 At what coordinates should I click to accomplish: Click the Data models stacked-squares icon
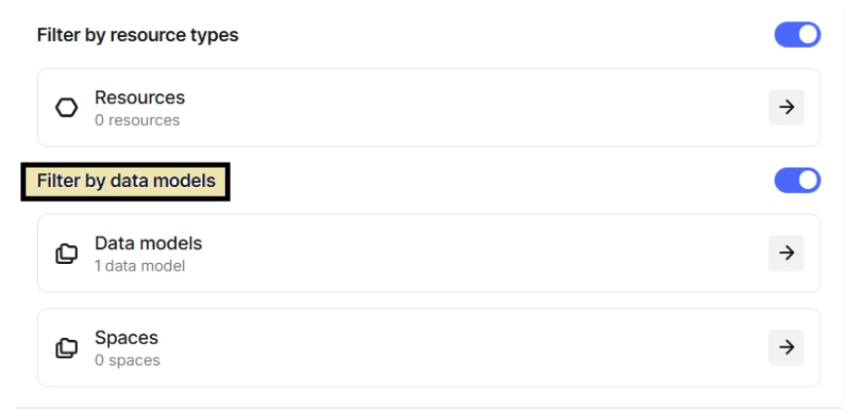[x=66, y=253]
